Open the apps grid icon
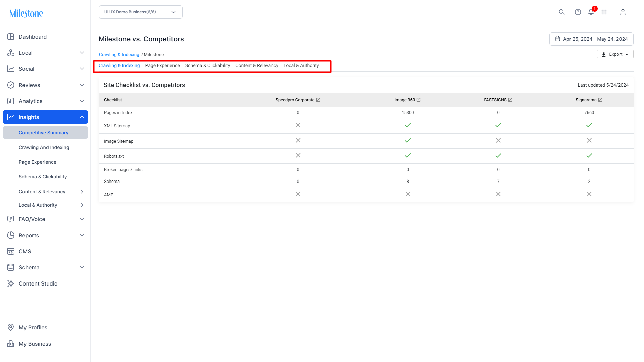 point(604,12)
